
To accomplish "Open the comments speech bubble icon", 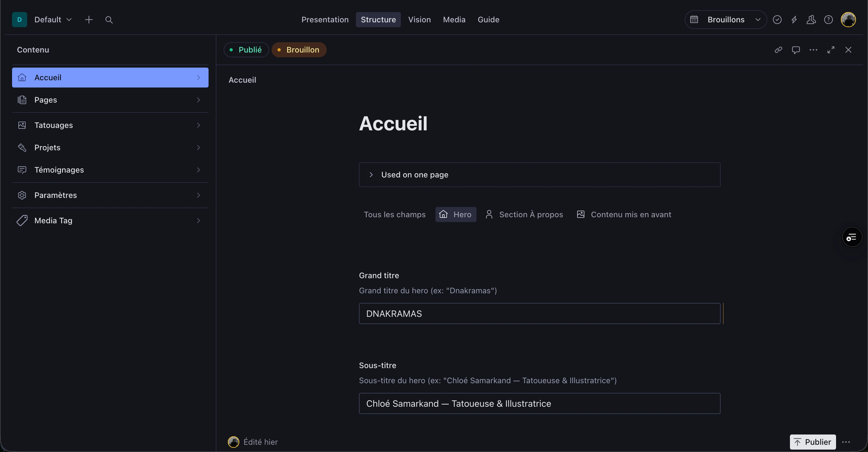I will (x=796, y=50).
